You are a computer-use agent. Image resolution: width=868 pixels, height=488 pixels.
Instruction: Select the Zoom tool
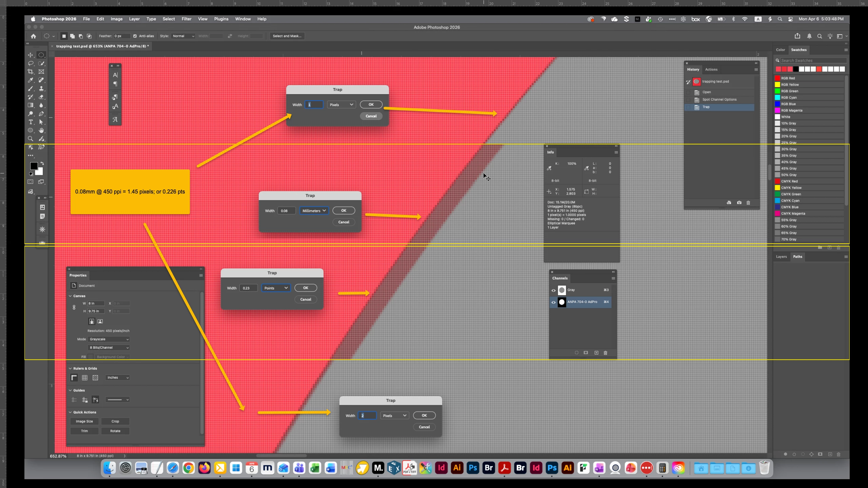tap(31, 139)
